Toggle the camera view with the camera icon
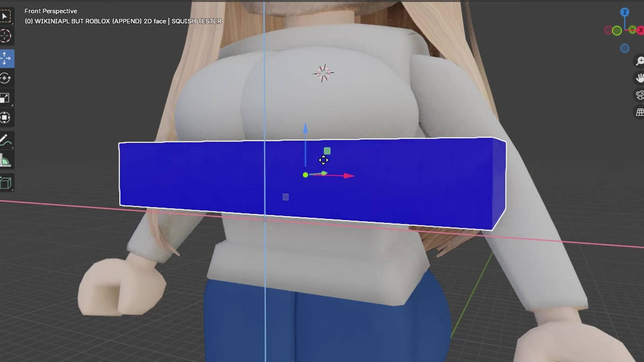The image size is (644, 362). [639, 95]
